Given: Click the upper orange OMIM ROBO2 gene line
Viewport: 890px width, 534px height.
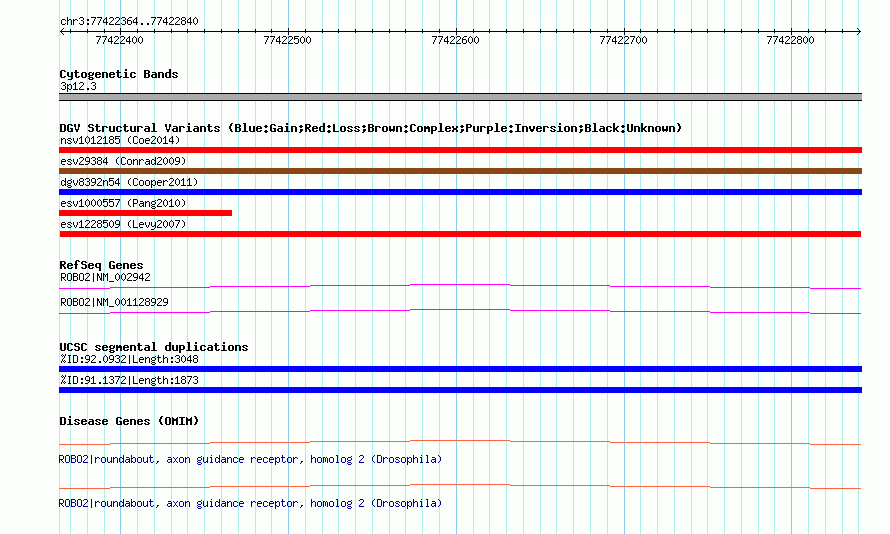Looking at the screenshot, I should pos(460,443).
